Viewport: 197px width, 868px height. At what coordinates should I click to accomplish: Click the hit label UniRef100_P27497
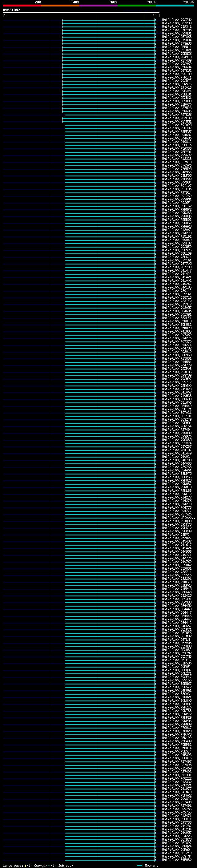coord(177,761)
